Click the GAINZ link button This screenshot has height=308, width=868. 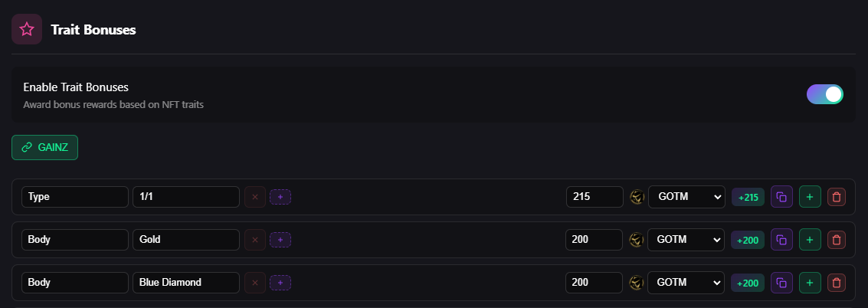click(x=44, y=147)
